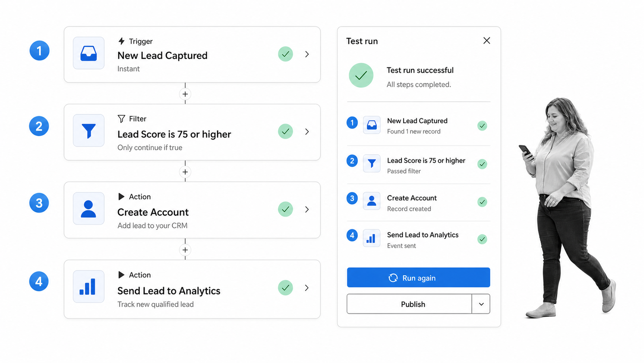Click the Found 1 new record text
644x363 pixels.
point(414,131)
